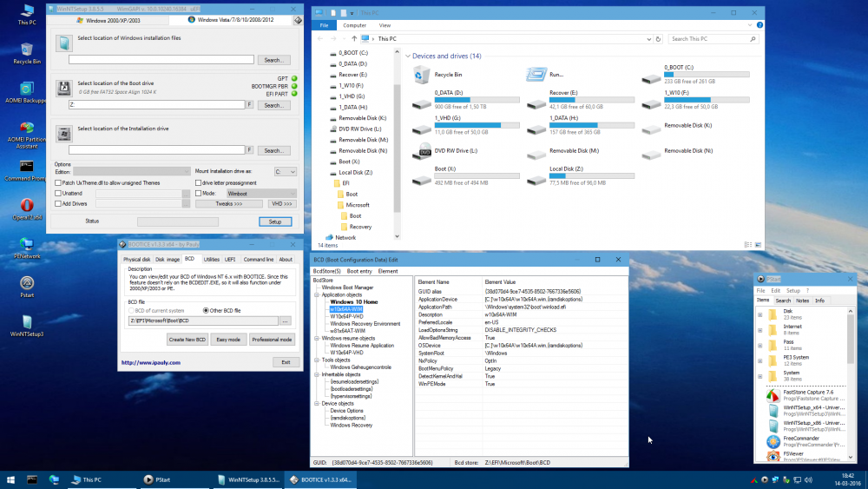868x489 pixels.
Task: Click VHD >>> button
Action: [282, 204]
